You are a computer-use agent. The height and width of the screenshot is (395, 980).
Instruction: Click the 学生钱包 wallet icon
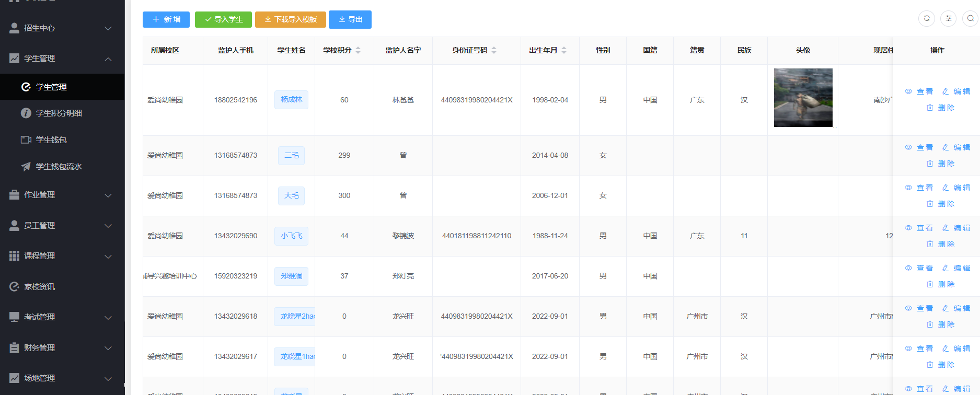(x=26, y=140)
